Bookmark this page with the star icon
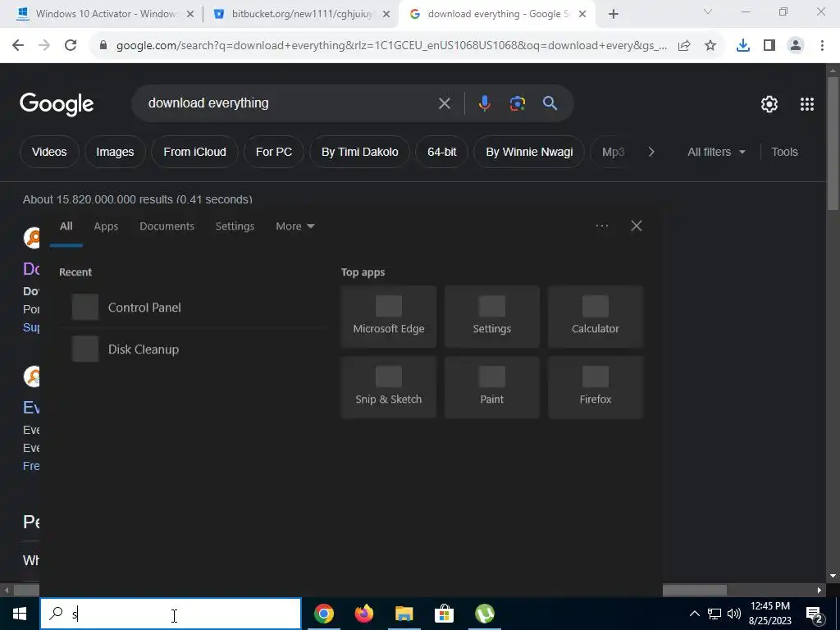This screenshot has width=840, height=630. [710, 46]
